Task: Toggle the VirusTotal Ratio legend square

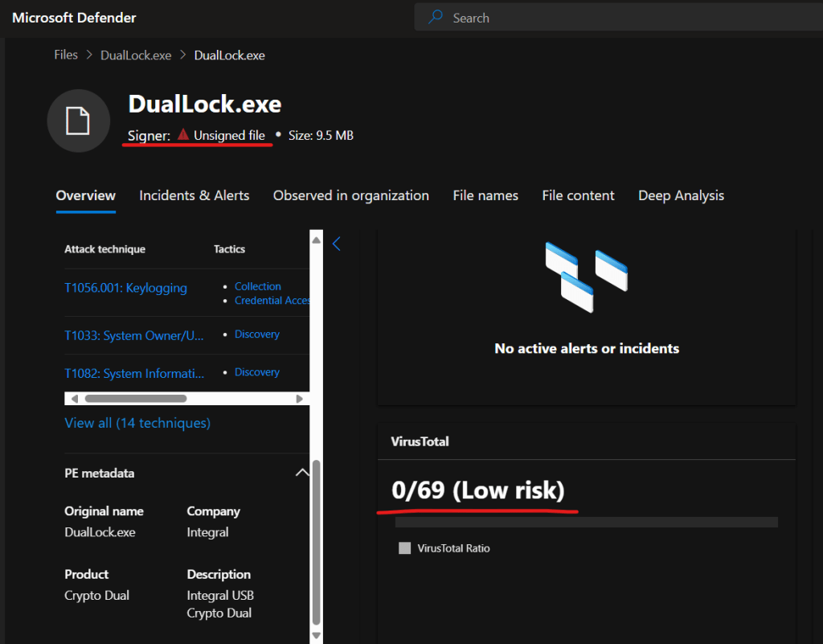Action: tap(404, 548)
